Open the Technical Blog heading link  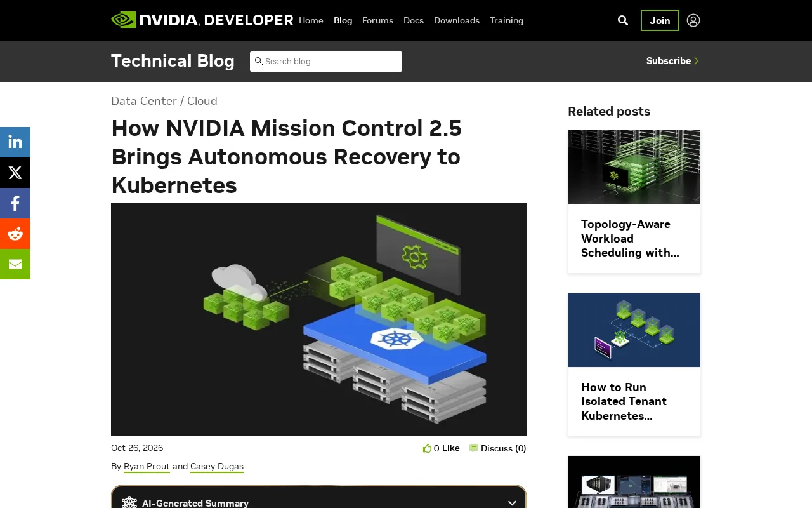[173, 61]
